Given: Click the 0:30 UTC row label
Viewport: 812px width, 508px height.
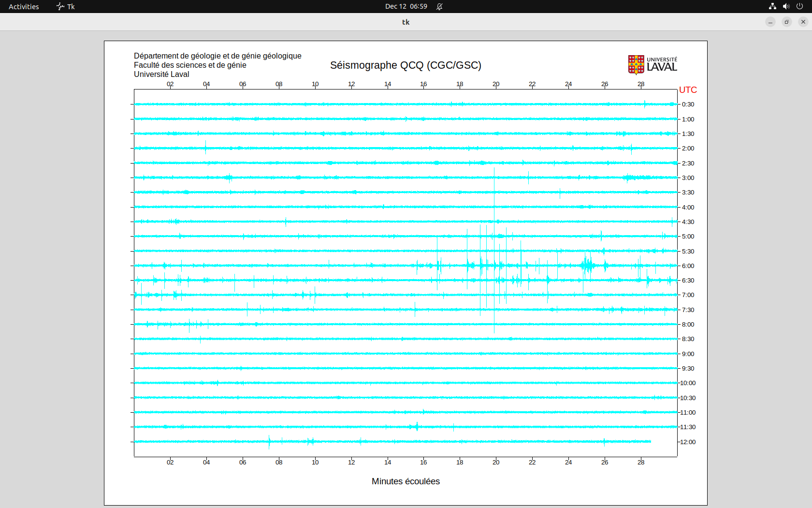Looking at the screenshot, I should [x=688, y=105].
